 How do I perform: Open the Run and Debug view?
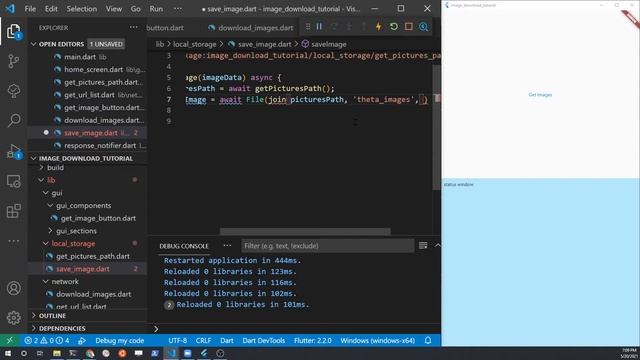[13, 151]
